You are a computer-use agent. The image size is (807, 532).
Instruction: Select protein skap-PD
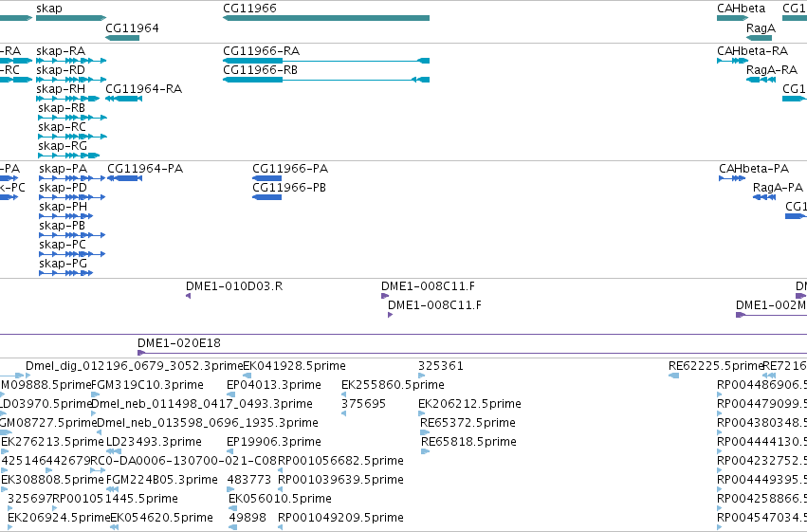point(63,188)
